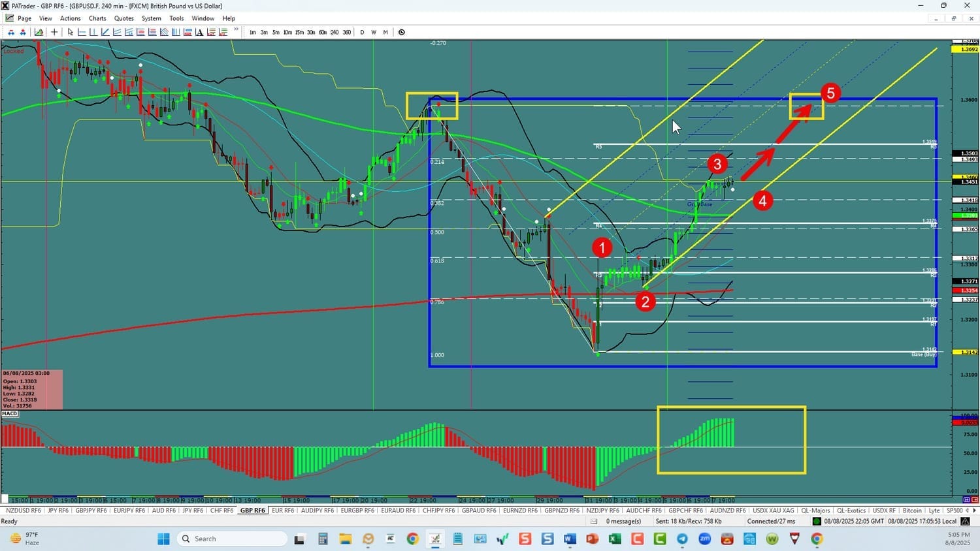Click the blue scroll-lock icon below price axis
This screenshot has width=980, height=551.
pyautogui.click(x=966, y=500)
